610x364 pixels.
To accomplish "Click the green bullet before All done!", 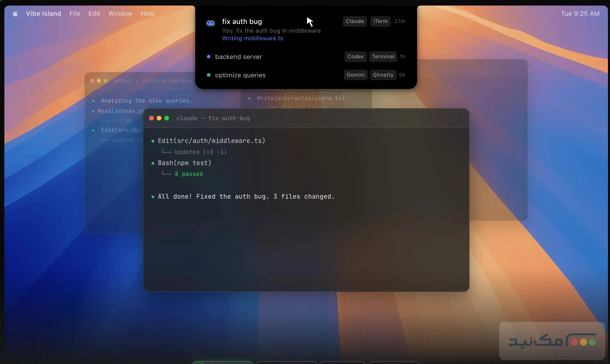I will coord(153,197).
